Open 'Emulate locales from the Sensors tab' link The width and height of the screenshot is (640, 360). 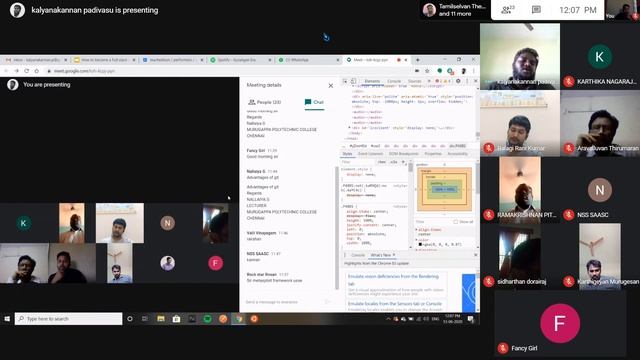(395, 304)
